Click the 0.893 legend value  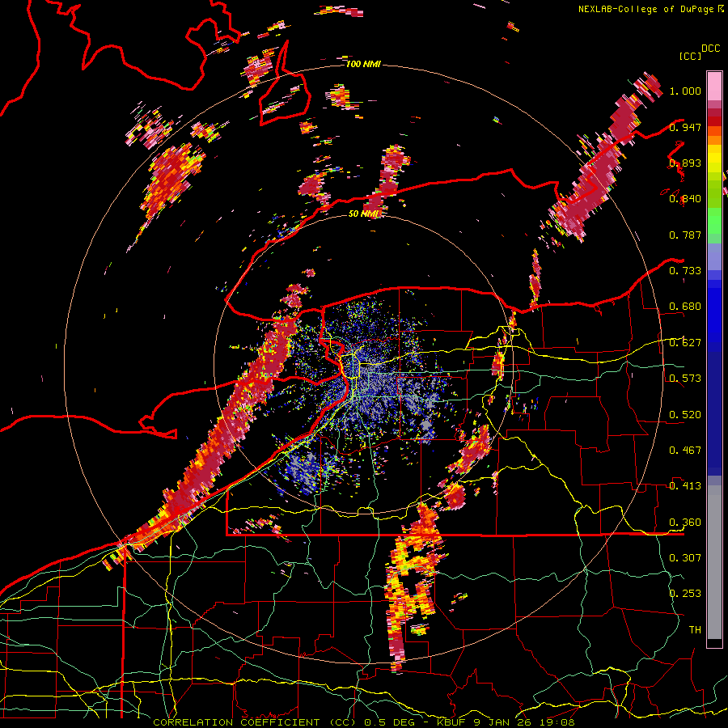(685, 163)
